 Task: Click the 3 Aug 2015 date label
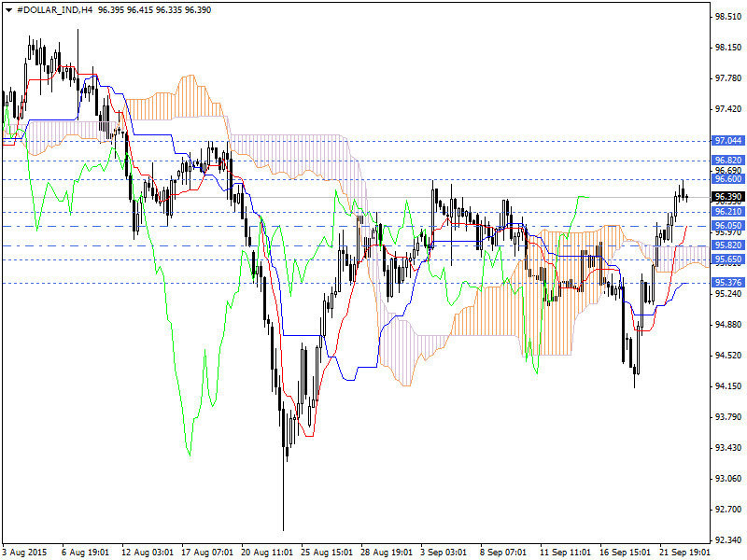[27, 552]
